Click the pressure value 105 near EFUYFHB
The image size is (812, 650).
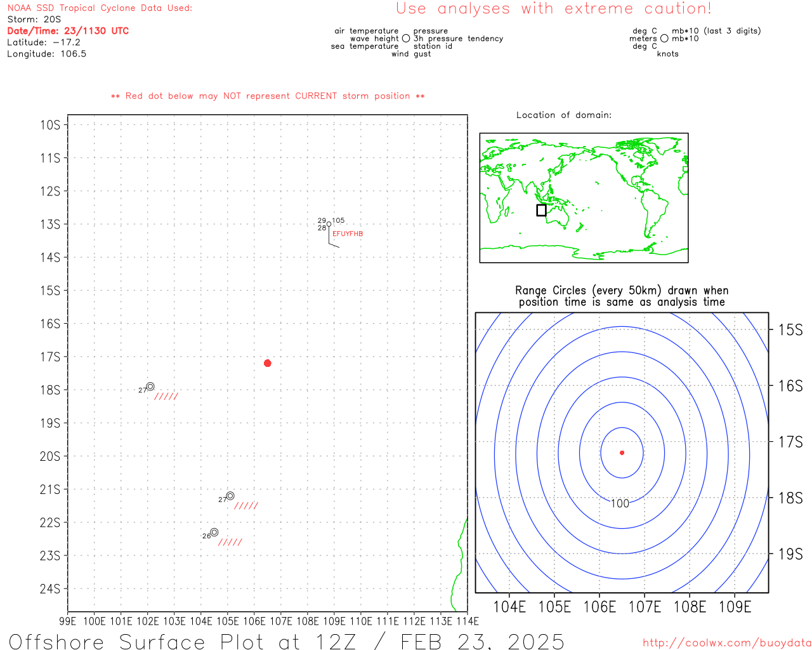pos(338,220)
